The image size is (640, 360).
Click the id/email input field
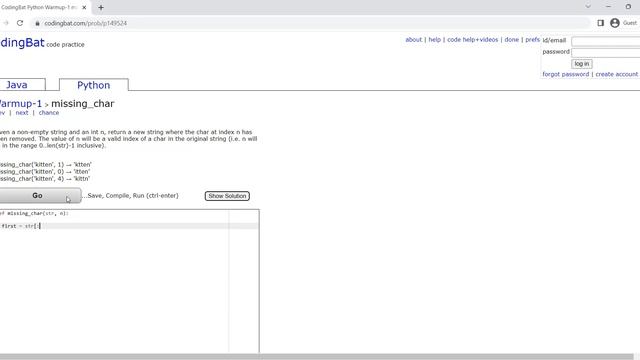pos(606,41)
